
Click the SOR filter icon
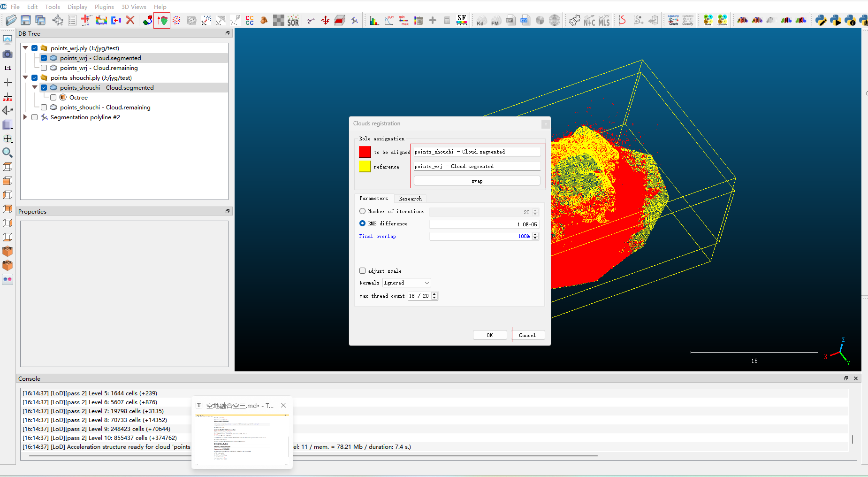pos(293,21)
